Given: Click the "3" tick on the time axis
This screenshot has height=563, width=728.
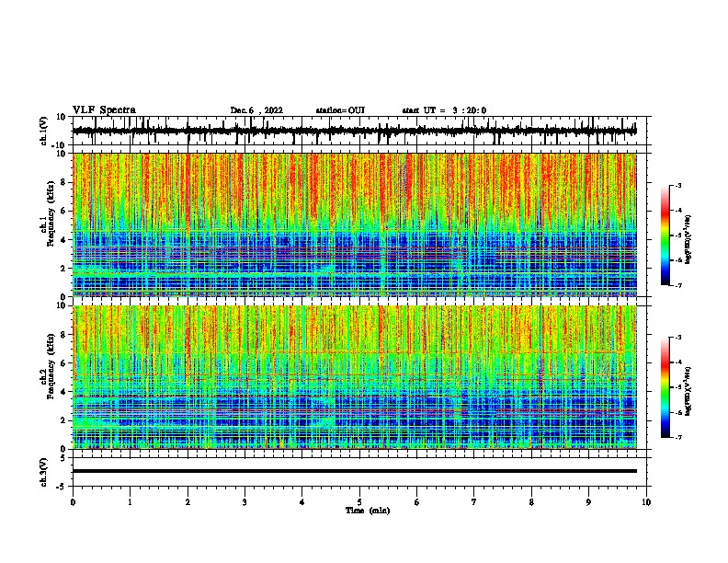Looking at the screenshot, I should (x=245, y=502).
